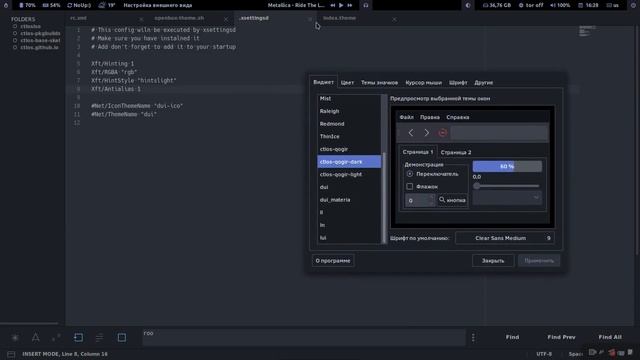Image resolution: width=640 pixels, height=360 pixels.
Task: Close the .xsettingsd editor tab
Action: point(310,19)
